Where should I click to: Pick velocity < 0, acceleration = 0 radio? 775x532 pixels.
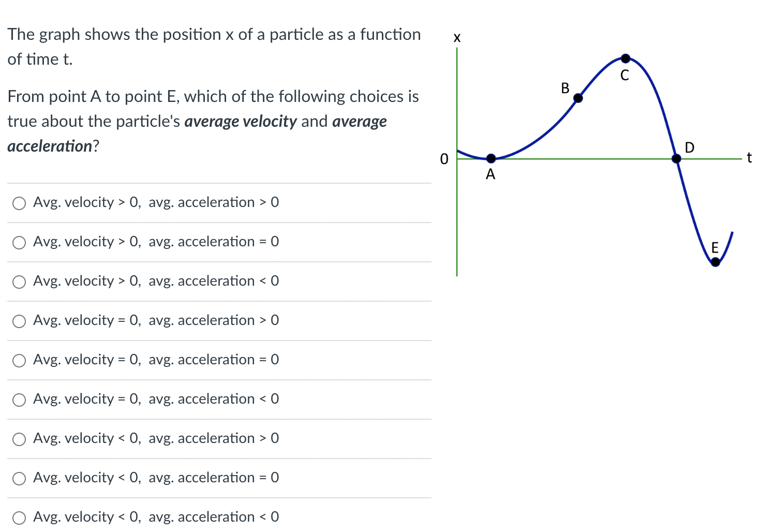19,479
